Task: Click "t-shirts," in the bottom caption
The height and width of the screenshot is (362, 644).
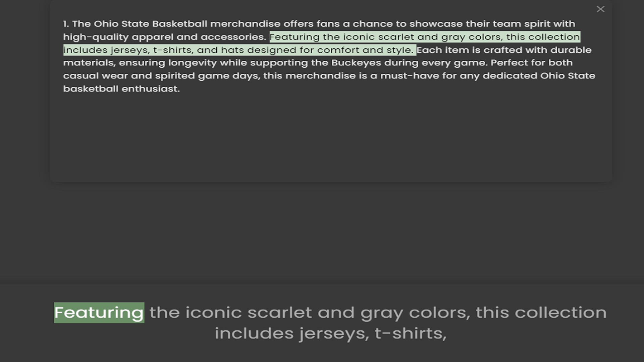Action: click(x=411, y=333)
